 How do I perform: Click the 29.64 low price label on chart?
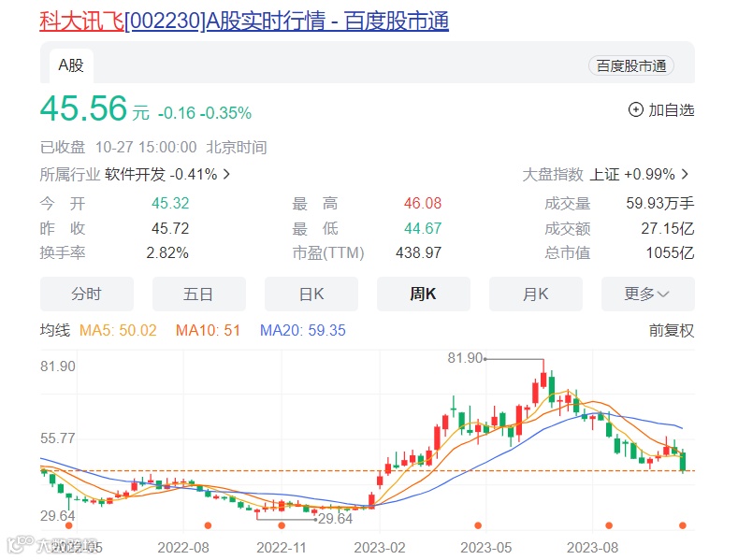[x=335, y=519]
